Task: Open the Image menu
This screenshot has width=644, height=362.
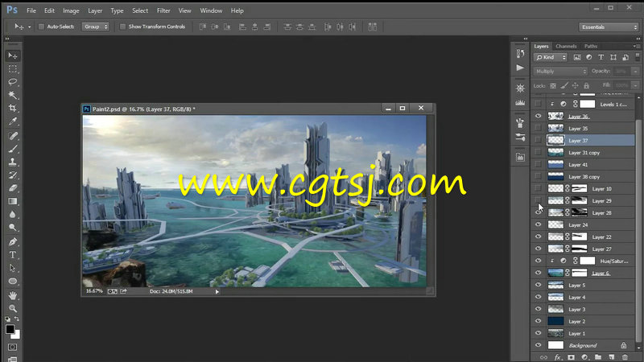Action: (71, 10)
